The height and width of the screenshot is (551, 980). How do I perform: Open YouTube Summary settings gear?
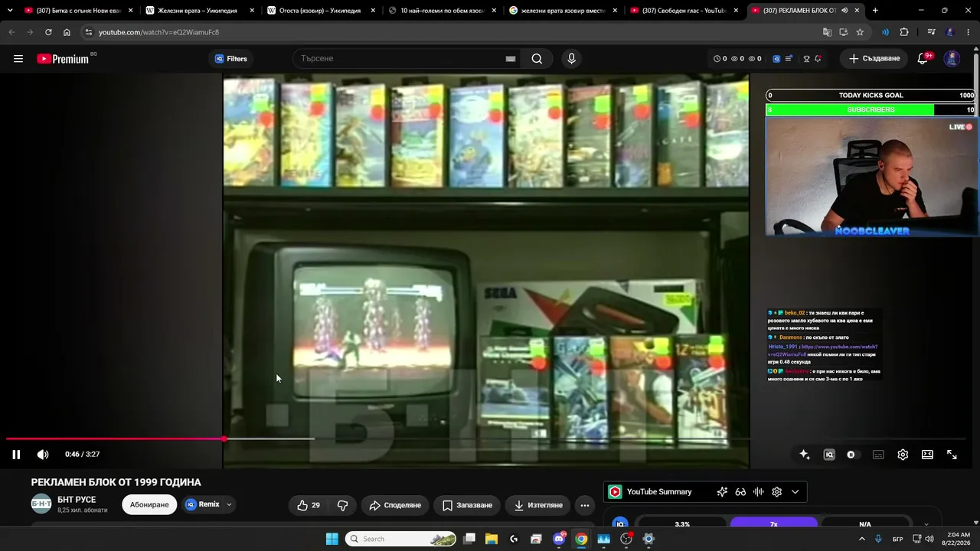[777, 492]
